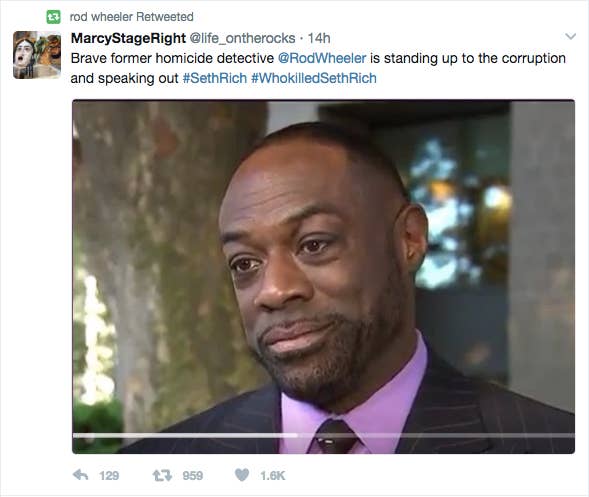Like the tweet with heart icon
Screen dimensions: 589x497
click(242, 475)
